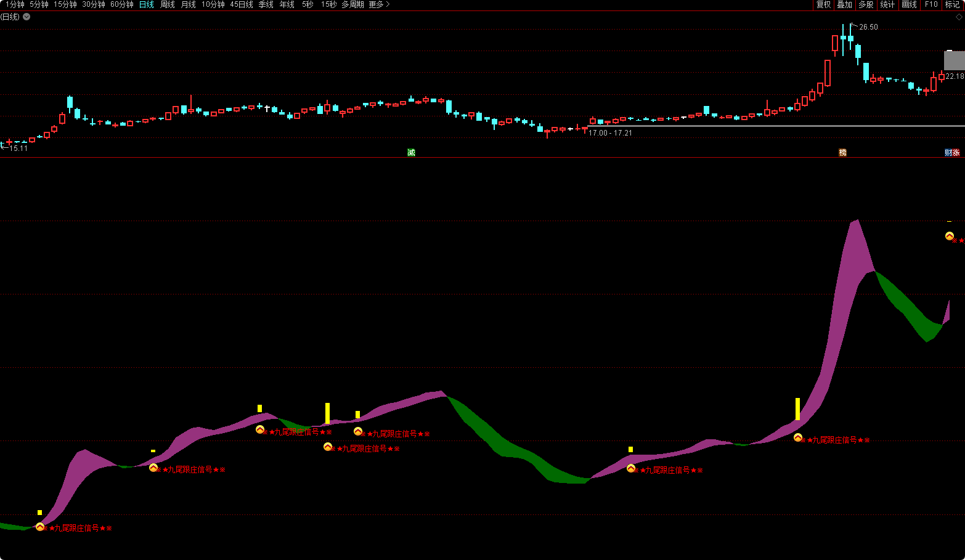Click the diamond icon at chart top-right
Viewport: 965px width, 560px height.
(x=958, y=17)
